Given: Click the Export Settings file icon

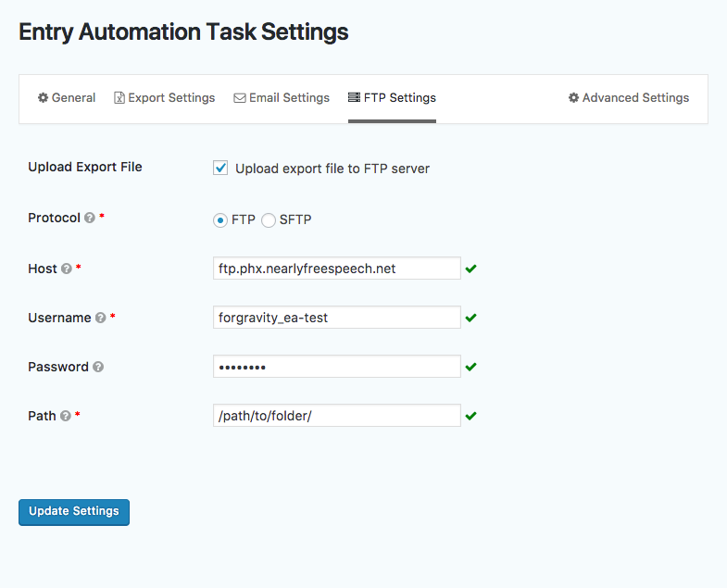Looking at the screenshot, I should (x=119, y=98).
